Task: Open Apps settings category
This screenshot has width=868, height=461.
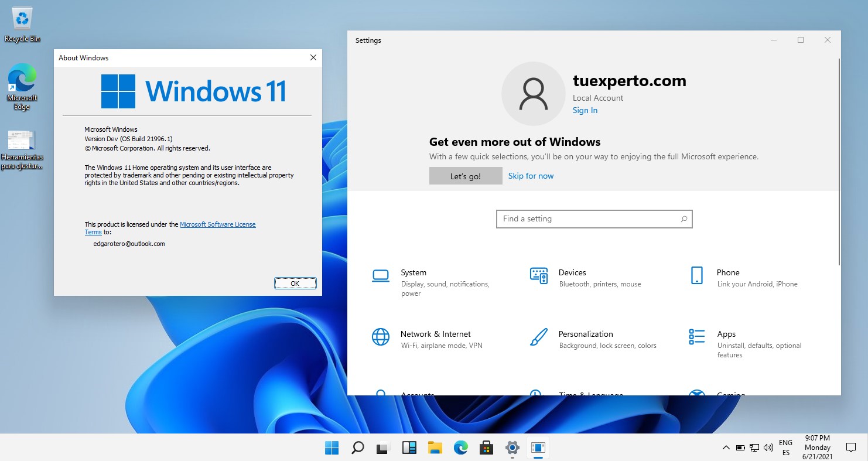Action: (726, 334)
